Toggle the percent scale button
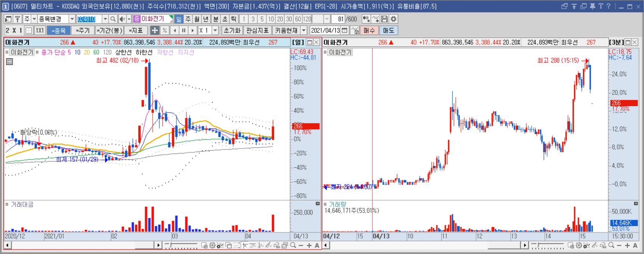This screenshot has width=644, height=254. click(x=164, y=30)
